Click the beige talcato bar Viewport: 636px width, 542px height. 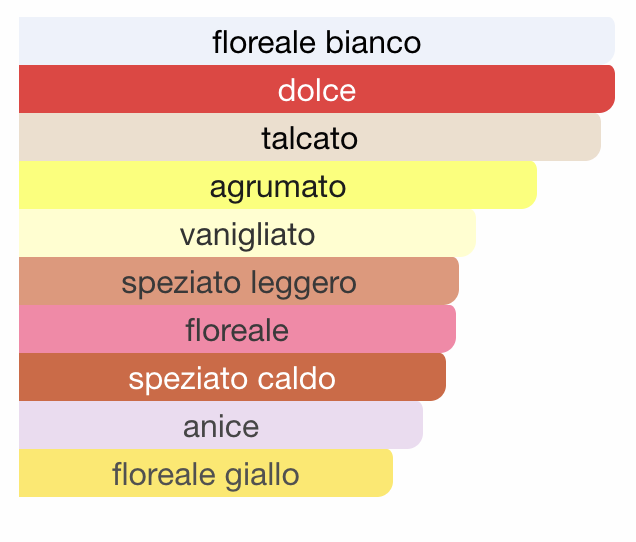point(310,137)
